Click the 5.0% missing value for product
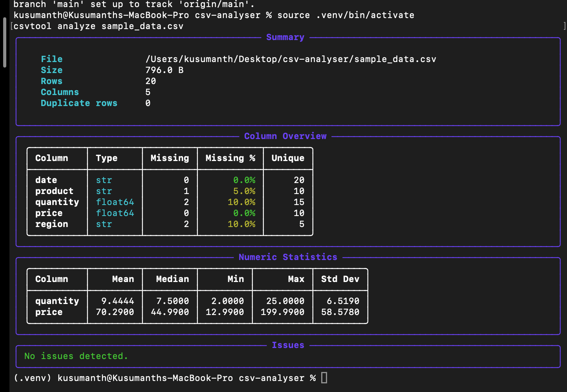Screen dimensions: 567x392 tap(244, 191)
